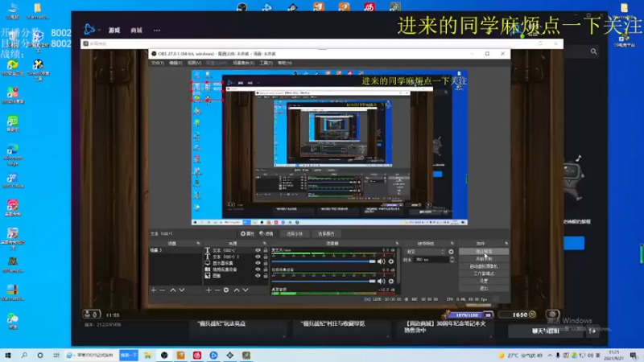644x362 pixels.
Task: Click the Start Virtual Camera button
Action: 484,266
